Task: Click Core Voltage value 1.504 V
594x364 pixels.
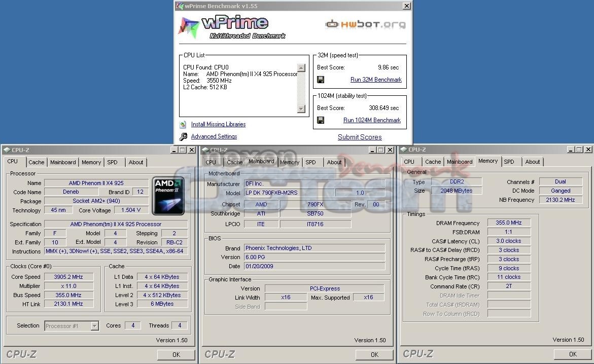Action: [131, 210]
